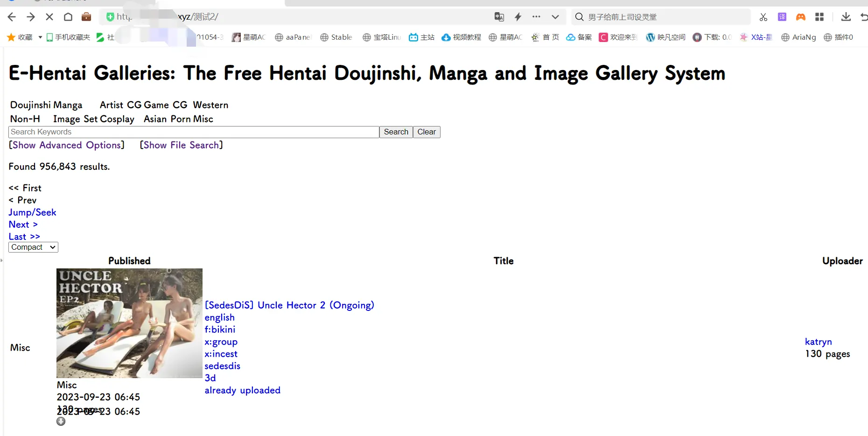The height and width of the screenshot is (436, 868).
Task: Click the Search button
Action: [396, 132]
